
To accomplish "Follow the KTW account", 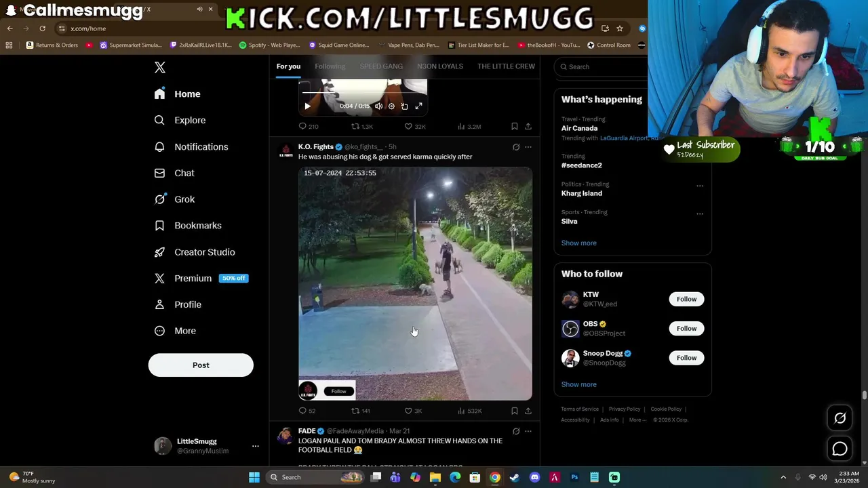I will coord(686,299).
